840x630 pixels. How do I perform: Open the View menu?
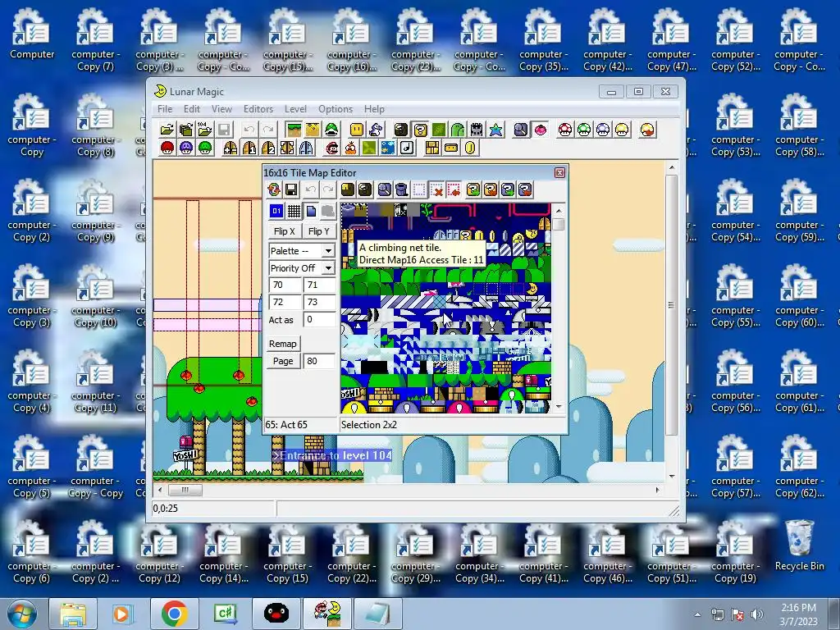point(221,109)
